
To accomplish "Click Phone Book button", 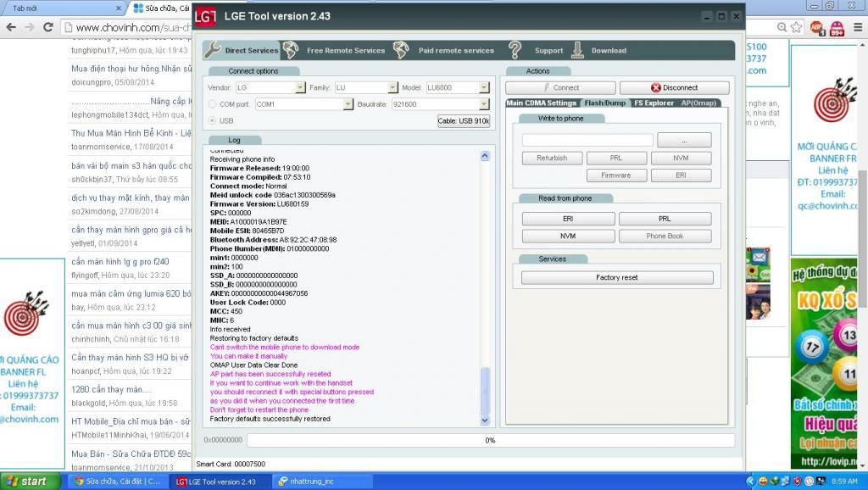I will [665, 236].
